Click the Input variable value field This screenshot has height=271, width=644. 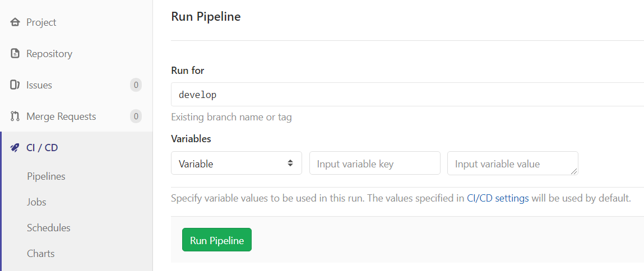[x=512, y=163]
